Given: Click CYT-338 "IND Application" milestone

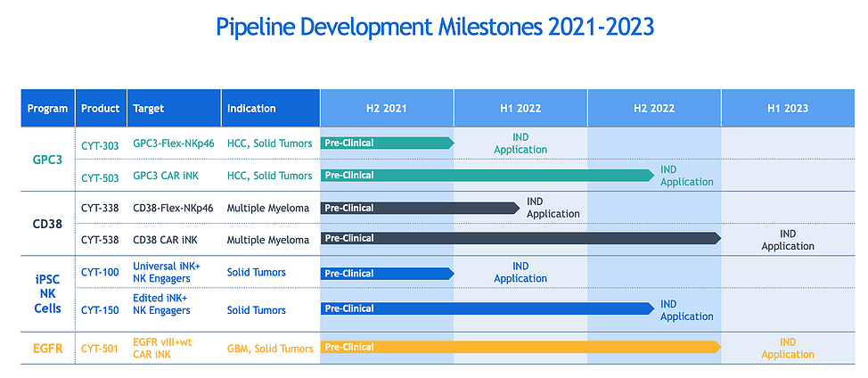Looking at the screenshot, I should (x=553, y=208).
